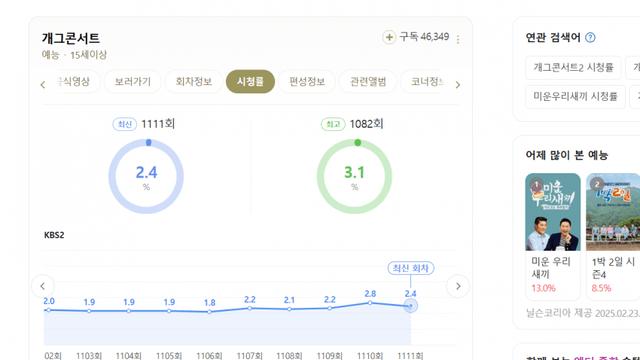
Task: Open the 미운 우리 새끼 poster thumbnail
Action: (553, 212)
